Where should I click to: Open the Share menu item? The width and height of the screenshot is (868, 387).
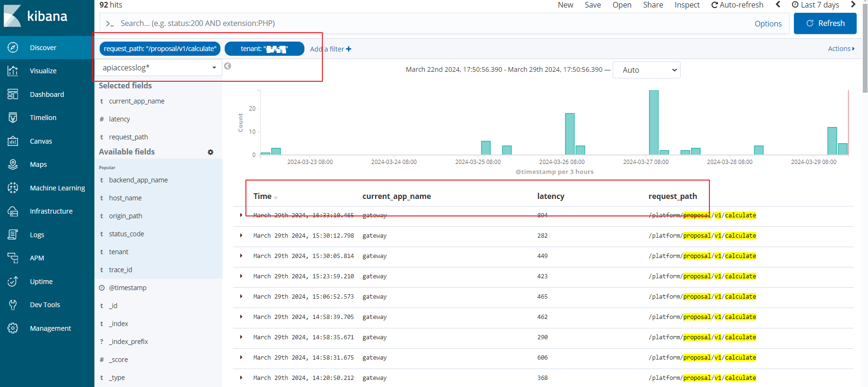tap(653, 5)
